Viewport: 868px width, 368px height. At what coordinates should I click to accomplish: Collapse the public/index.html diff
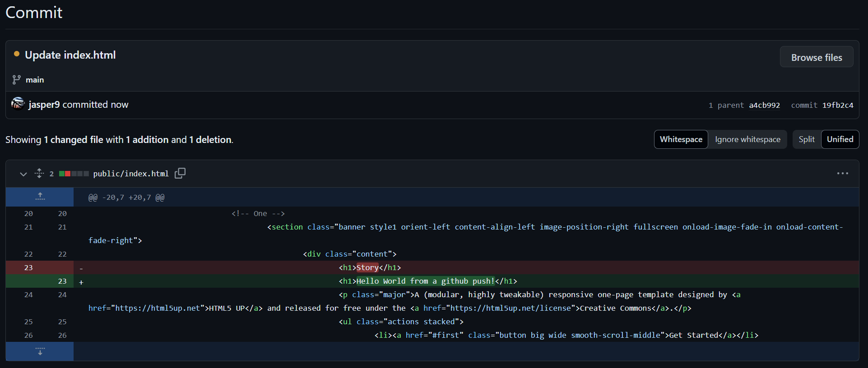(23, 174)
